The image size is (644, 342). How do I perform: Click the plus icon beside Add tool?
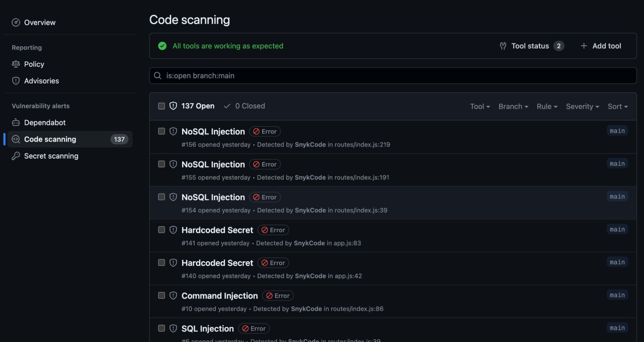(x=583, y=46)
